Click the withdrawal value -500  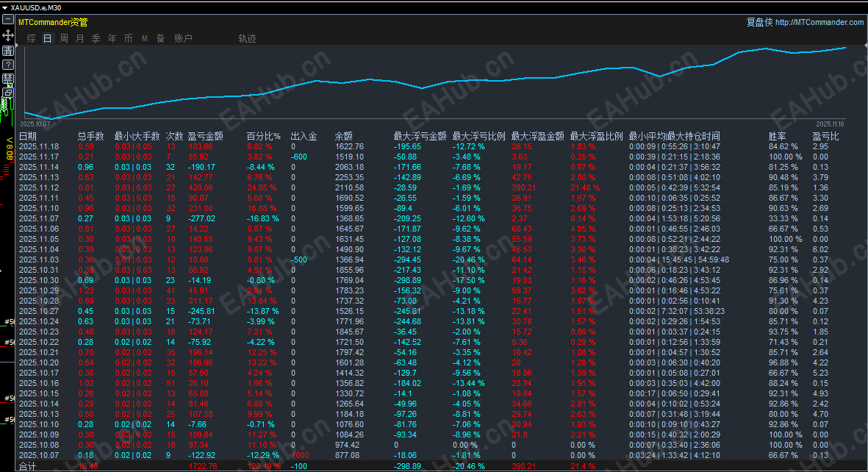[x=299, y=260]
